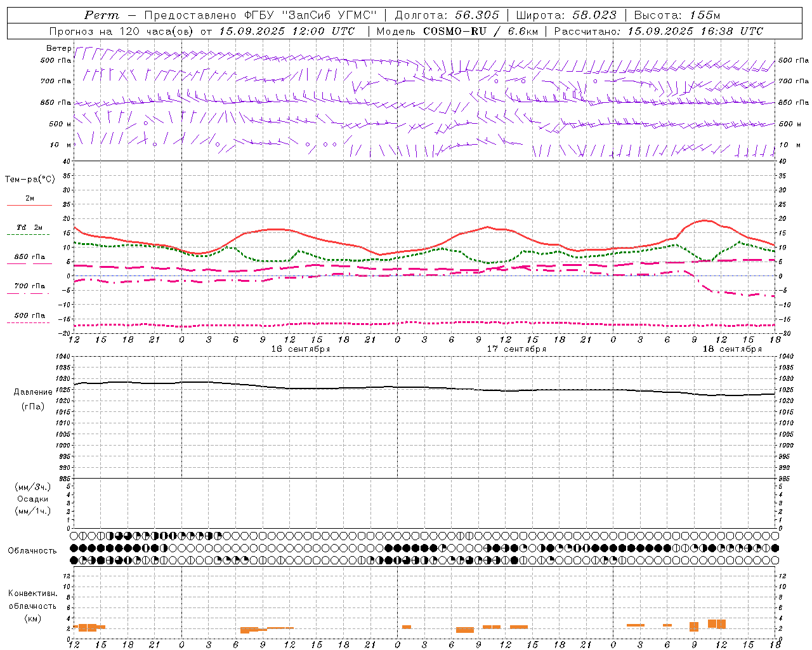Click the '17 сентября' date label
The width and height of the screenshot is (812, 650).
click(516, 349)
